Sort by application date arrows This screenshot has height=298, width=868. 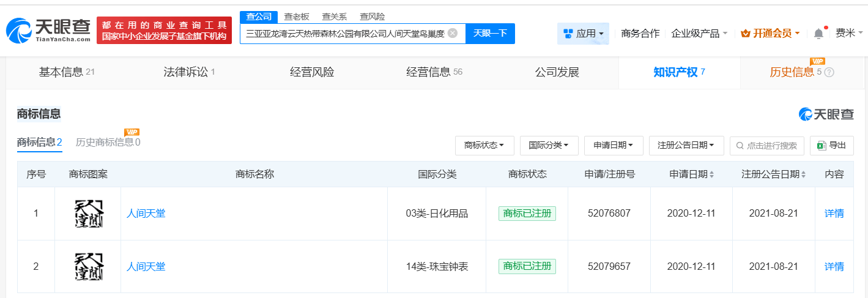[712, 174]
